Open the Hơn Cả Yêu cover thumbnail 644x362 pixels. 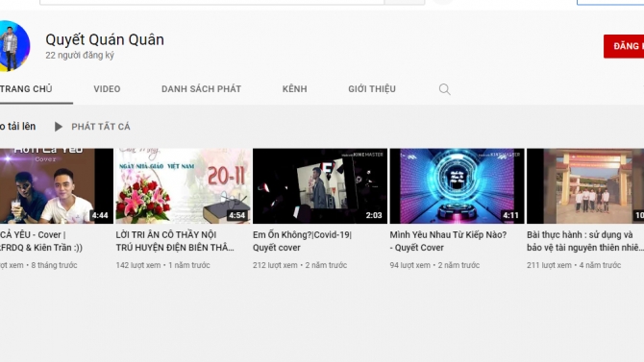pos(57,186)
